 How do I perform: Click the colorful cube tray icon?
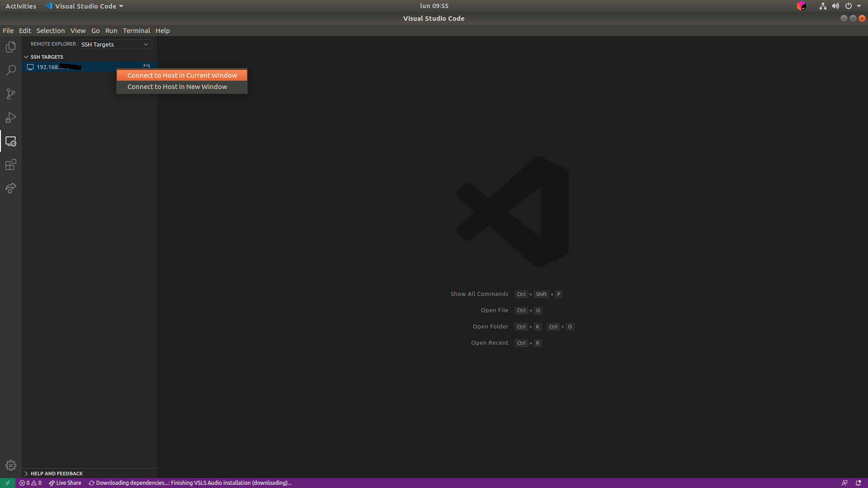click(802, 6)
